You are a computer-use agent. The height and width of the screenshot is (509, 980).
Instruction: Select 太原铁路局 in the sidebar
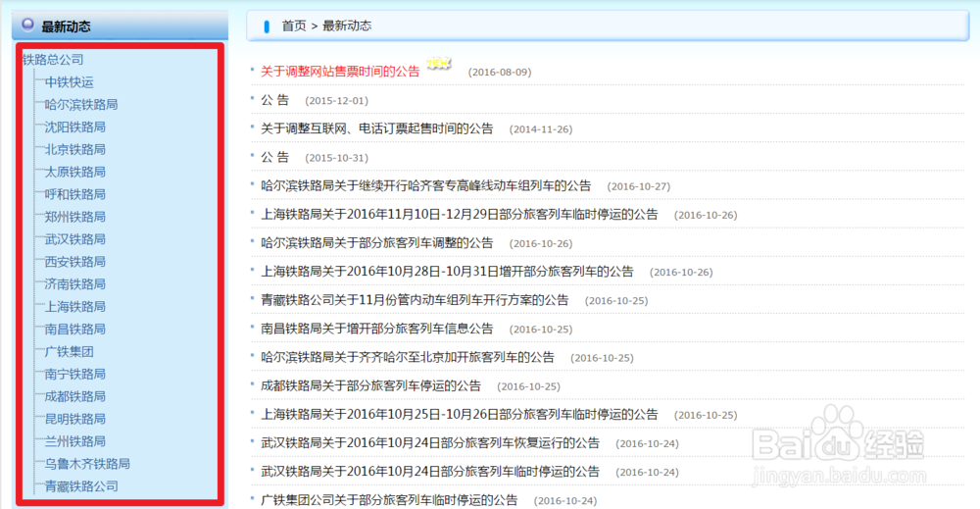click(75, 172)
